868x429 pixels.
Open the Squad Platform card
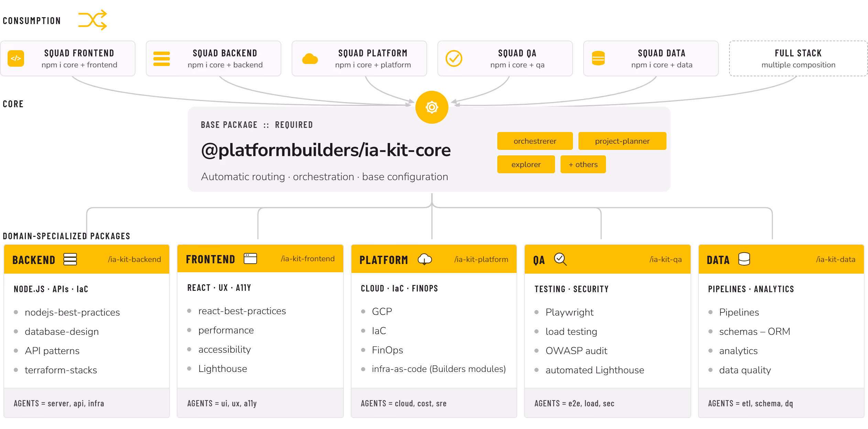pyautogui.click(x=359, y=58)
